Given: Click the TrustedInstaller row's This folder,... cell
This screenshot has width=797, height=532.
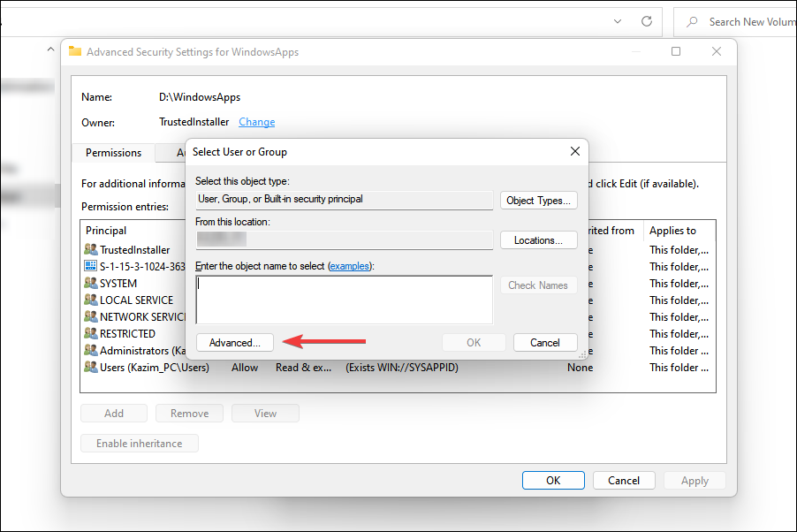Looking at the screenshot, I should pos(679,250).
